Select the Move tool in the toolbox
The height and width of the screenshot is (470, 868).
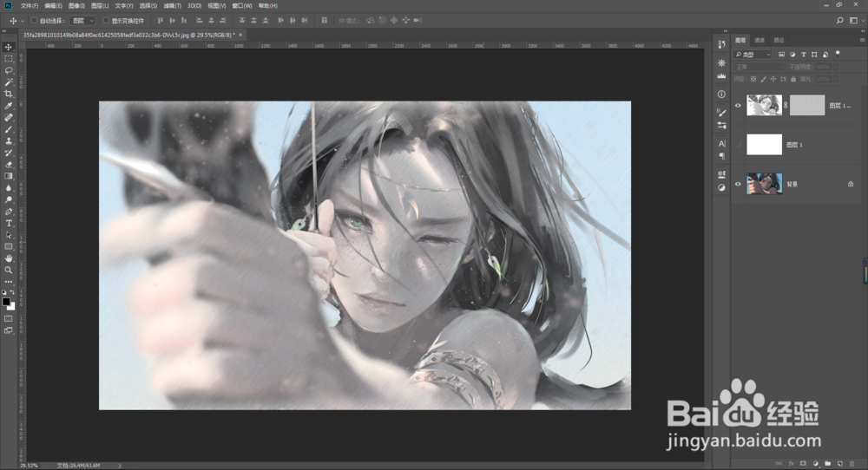pos(9,47)
